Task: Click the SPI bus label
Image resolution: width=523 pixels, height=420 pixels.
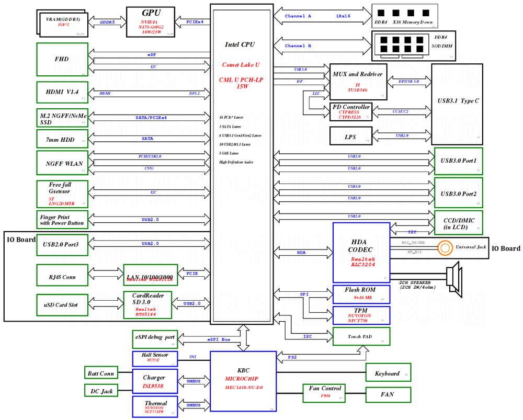Action: coord(304,294)
